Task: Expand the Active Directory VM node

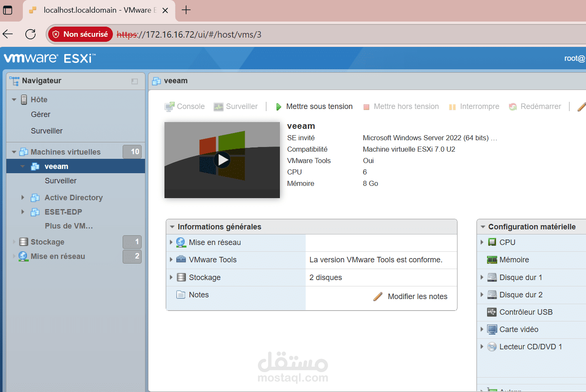Action: (x=23, y=198)
